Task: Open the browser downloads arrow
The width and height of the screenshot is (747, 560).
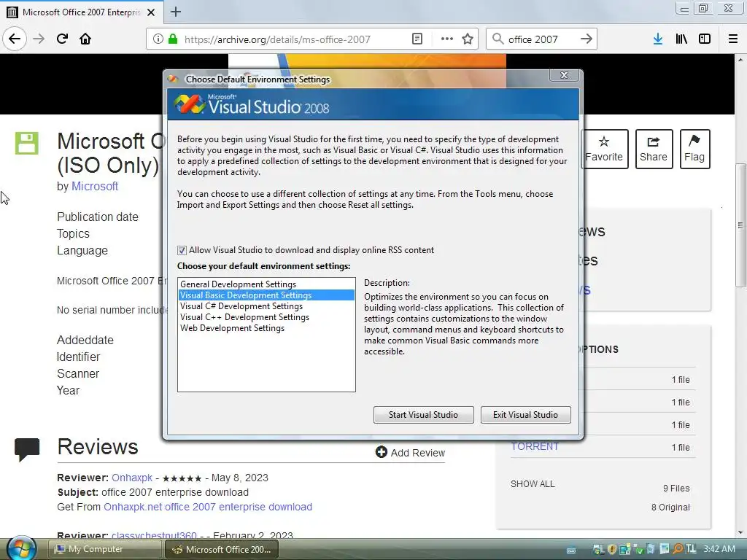Action: (658, 39)
